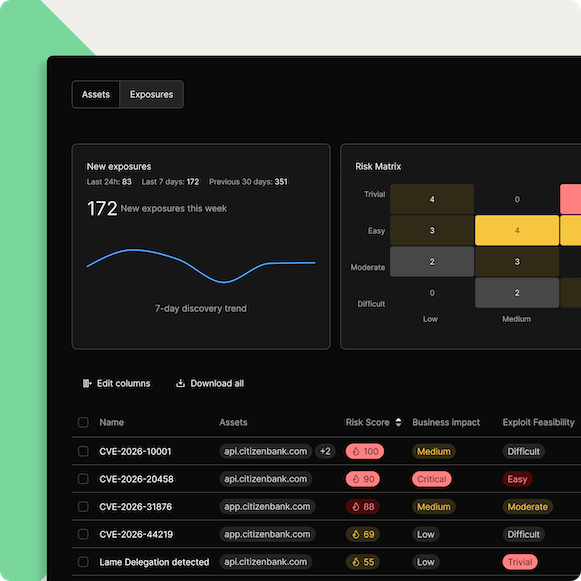Select Trivial/Low risk matrix cell showing 4

click(x=432, y=199)
